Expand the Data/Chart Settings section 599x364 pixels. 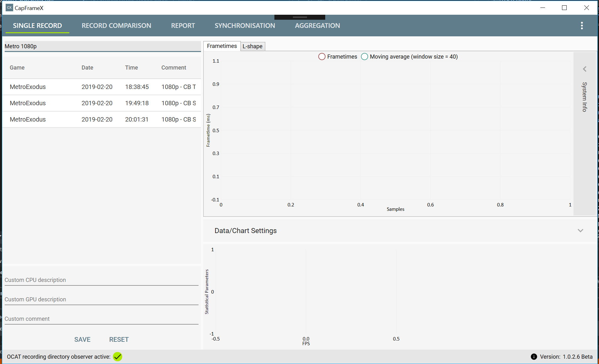(x=580, y=231)
